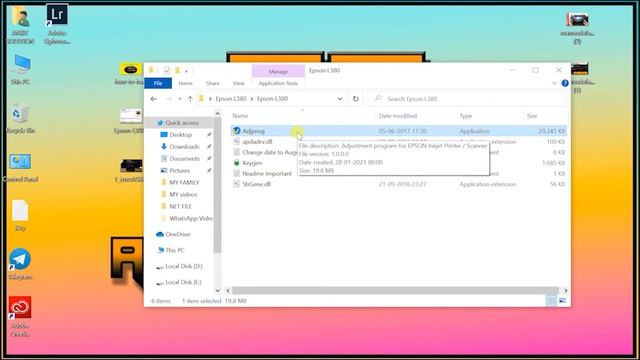Screen dimensions: 640x360
Task: Open NET FILE folder in navigation pane
Action: (x=180, y=207)
